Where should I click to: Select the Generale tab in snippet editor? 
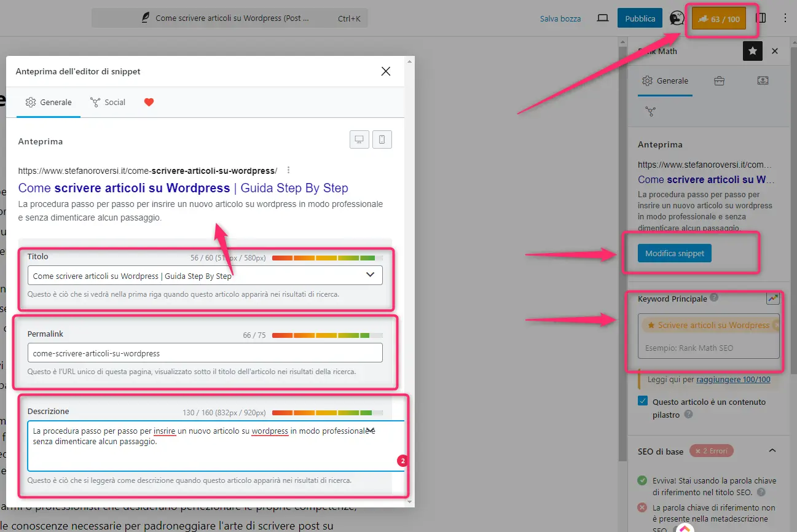point(49,102)
